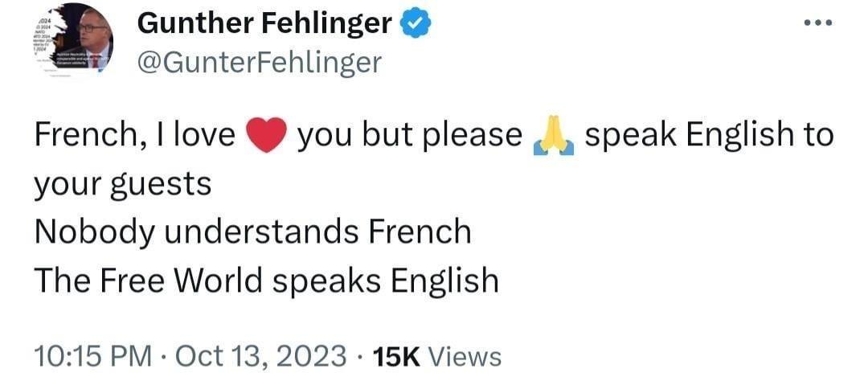Open the @GunterFehlinger handle link
Viewport: 868px width, 381px height.
[x=260, y=62]
